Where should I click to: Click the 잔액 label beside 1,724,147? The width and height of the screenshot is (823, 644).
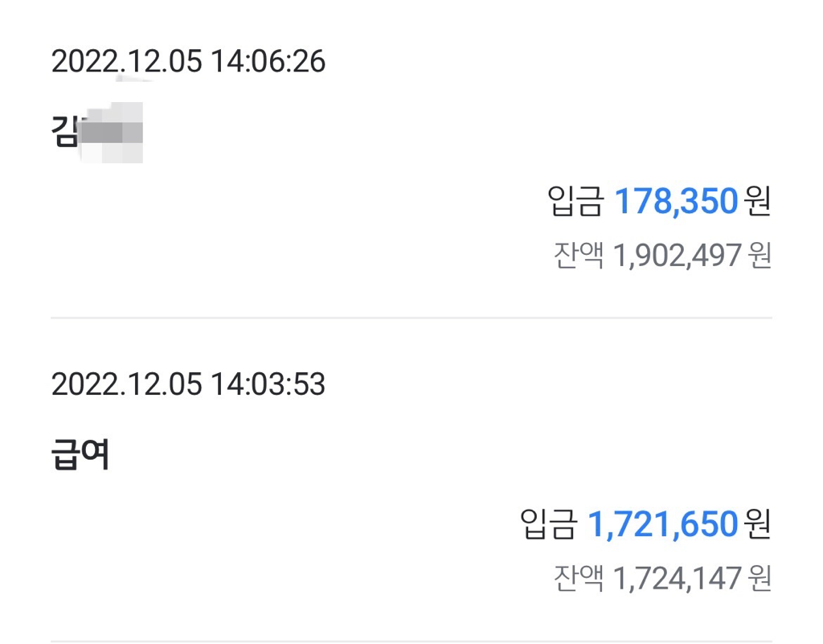[578, 577]
